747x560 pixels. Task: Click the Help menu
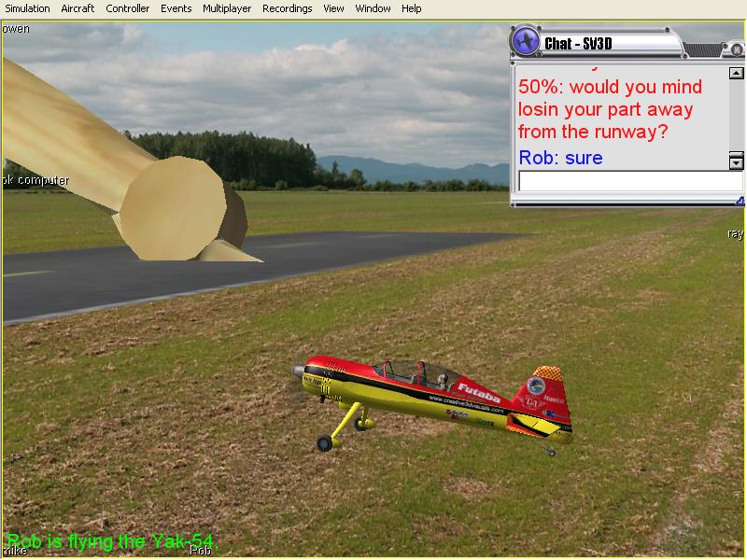(x=411, y=8)
